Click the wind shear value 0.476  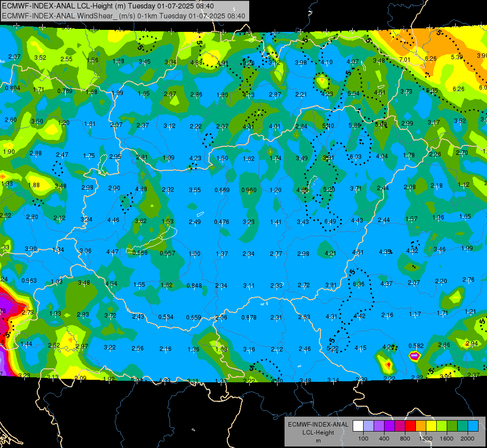(222, 222)
